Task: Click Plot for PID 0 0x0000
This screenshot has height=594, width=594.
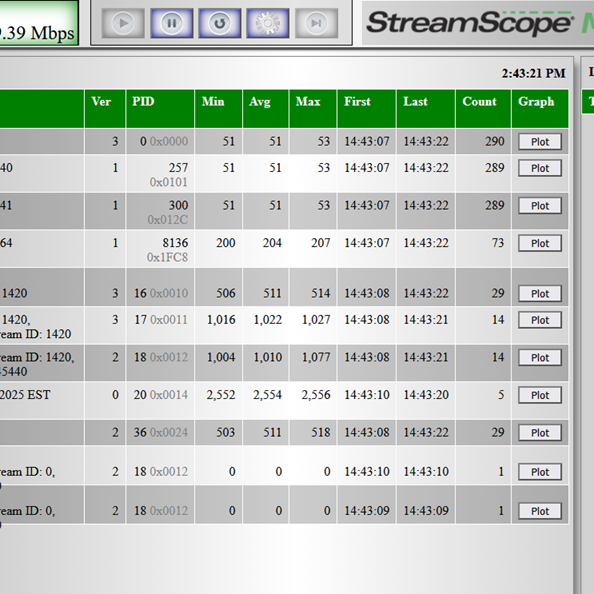Action: tap(540, 142)
